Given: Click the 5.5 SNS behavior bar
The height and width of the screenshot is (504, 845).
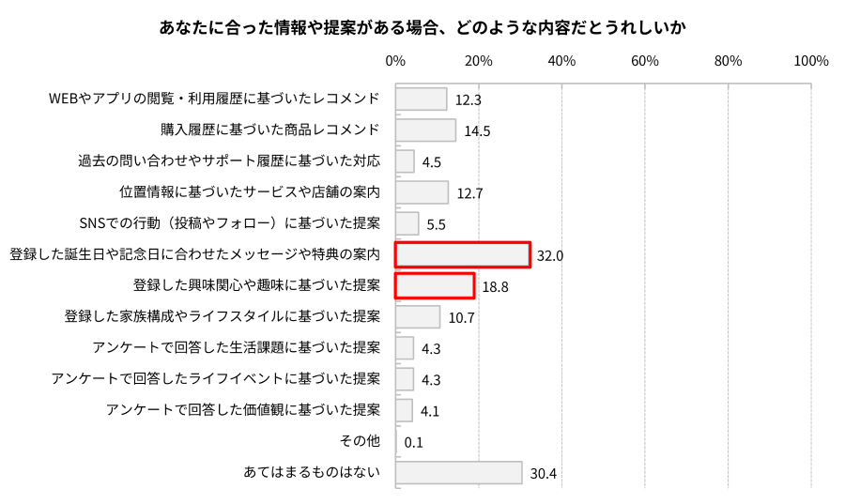Looking at the screenshot, I should [407, 223].
